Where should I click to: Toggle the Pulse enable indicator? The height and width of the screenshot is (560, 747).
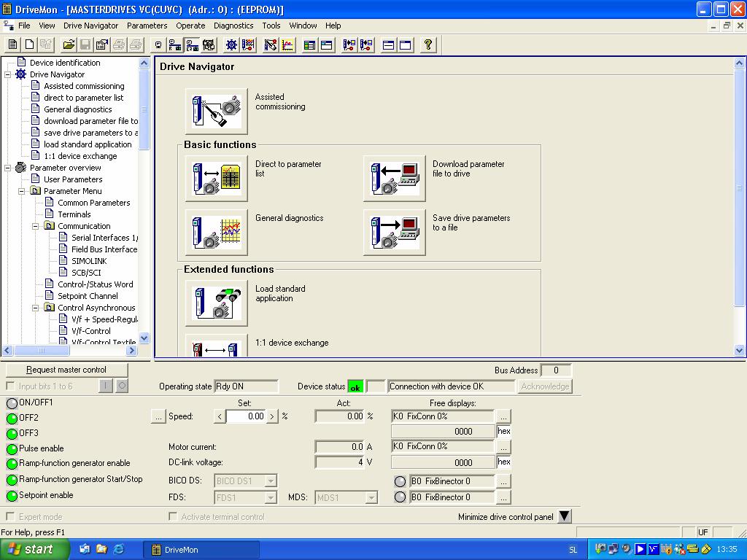point(12,449)
